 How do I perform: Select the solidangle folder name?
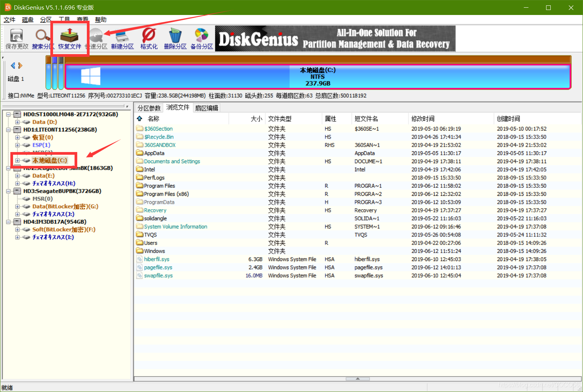pyautogui.click(x=155, y=218)
